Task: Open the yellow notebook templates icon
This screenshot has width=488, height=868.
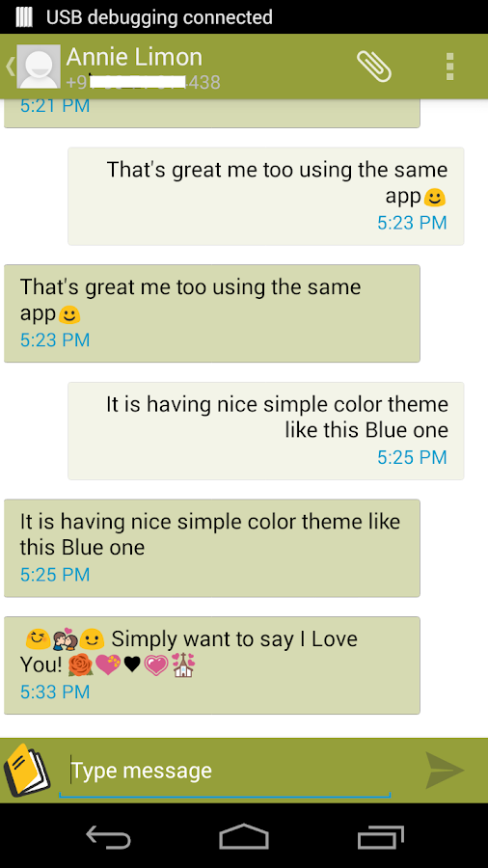Action: [x=27, y=771]
